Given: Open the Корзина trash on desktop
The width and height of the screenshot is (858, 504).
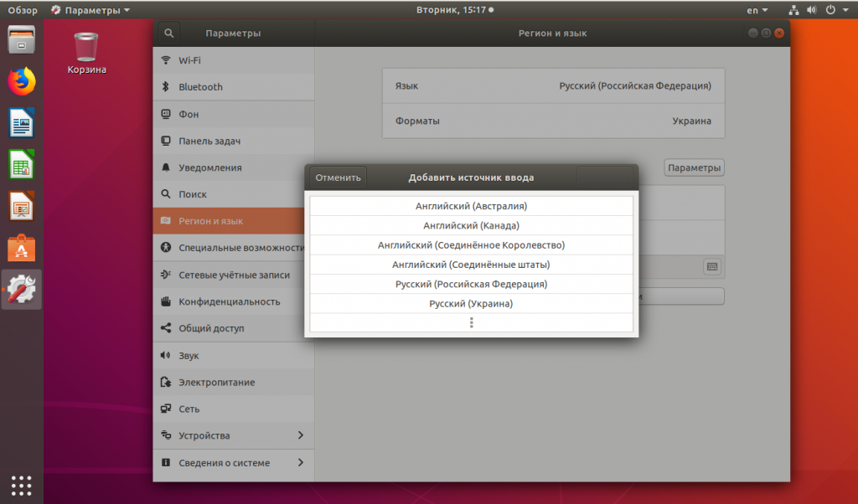Looking at the screenshot, I should click(86, 53).
